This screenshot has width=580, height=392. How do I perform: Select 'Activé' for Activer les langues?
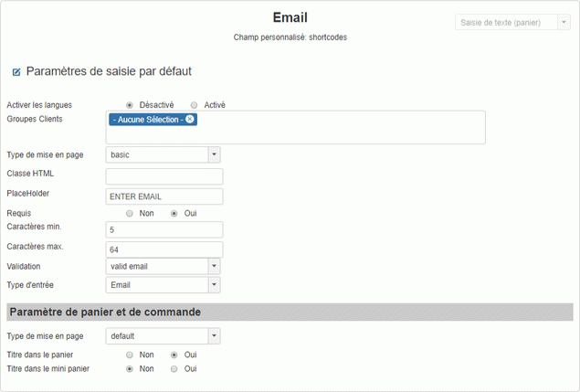pos(194,105)
